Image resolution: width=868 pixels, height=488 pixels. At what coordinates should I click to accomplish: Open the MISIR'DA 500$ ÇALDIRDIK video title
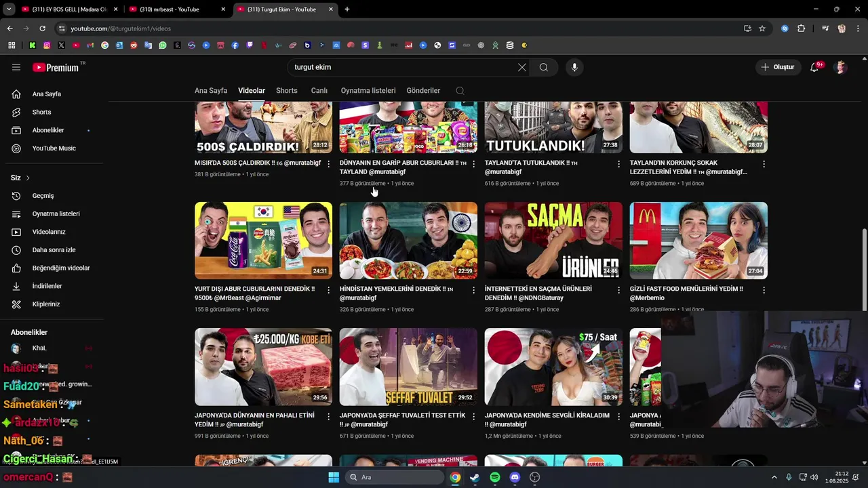[258, 163]
